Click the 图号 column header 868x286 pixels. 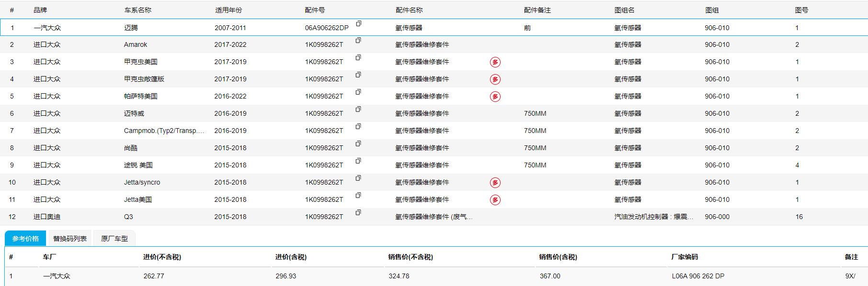pyautogui.click(x=801, y=10)
